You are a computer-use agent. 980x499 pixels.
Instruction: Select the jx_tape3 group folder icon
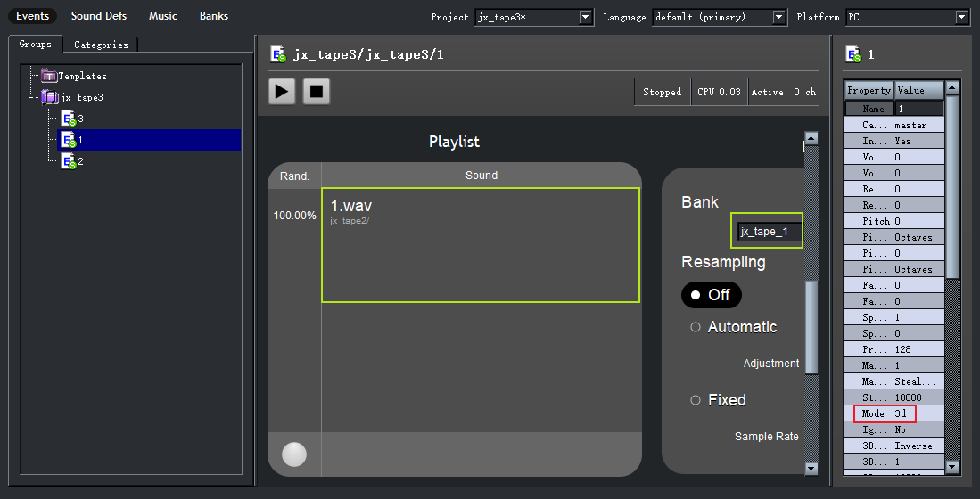click(x=50, y=97)
